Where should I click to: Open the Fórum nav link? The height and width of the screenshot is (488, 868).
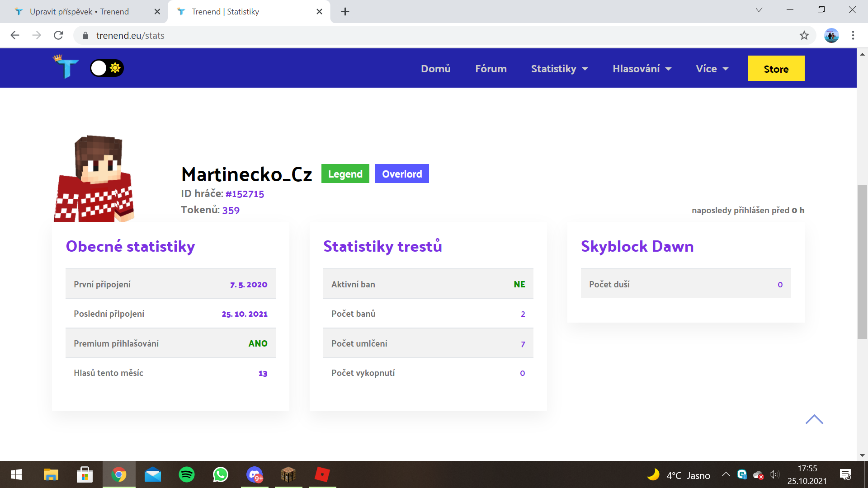click(x=491, y=69)
